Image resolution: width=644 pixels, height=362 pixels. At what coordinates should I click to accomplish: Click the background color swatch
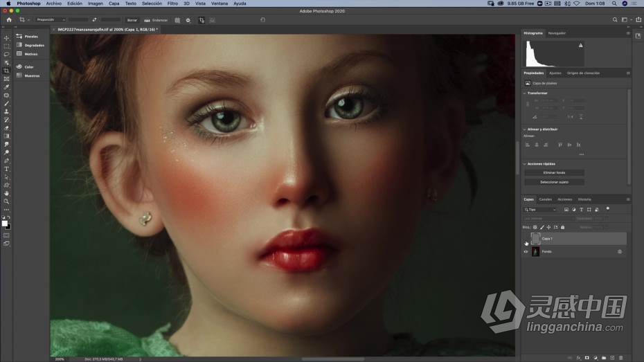[8, 226]
